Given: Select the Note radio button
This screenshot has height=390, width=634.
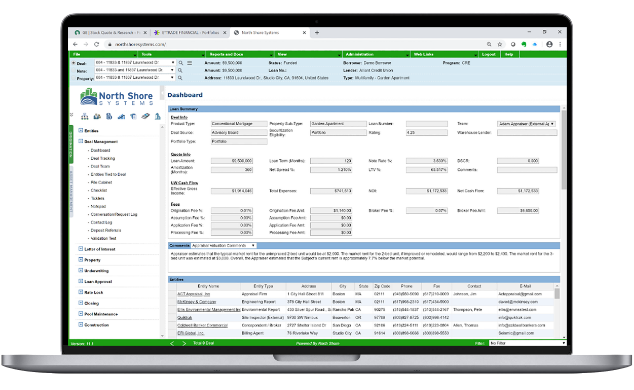Looking at the screenshot, I should pos(74,71).
